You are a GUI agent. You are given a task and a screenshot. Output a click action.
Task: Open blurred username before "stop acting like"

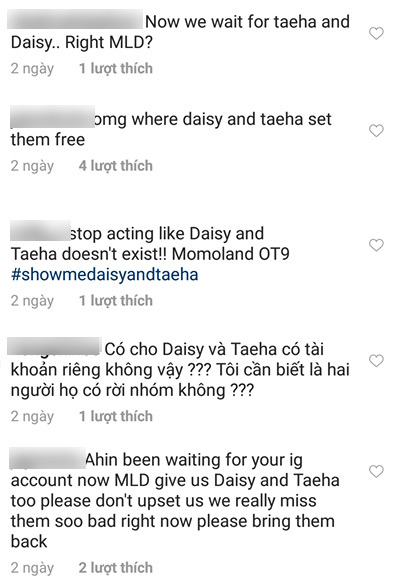click(x=40, y=231)
